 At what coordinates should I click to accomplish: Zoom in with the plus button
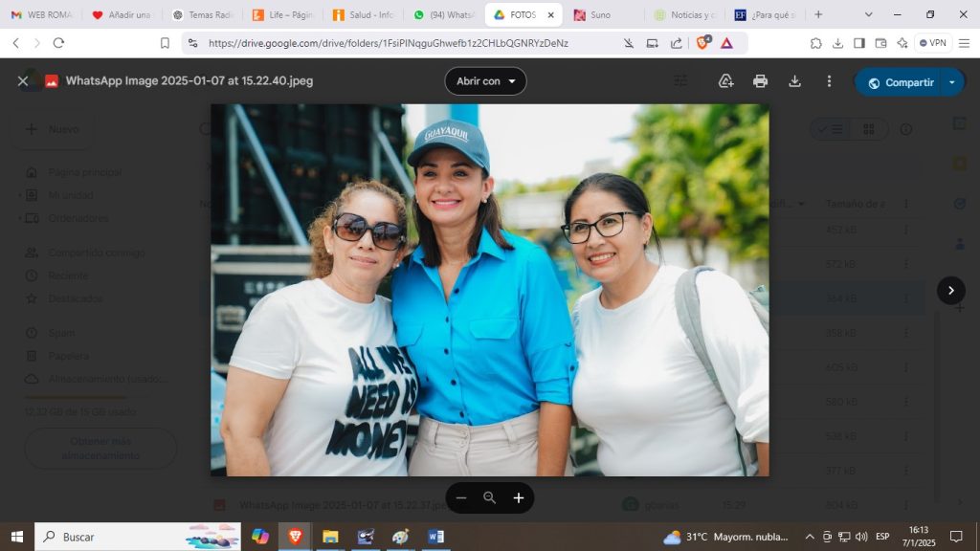coord(519,497)
